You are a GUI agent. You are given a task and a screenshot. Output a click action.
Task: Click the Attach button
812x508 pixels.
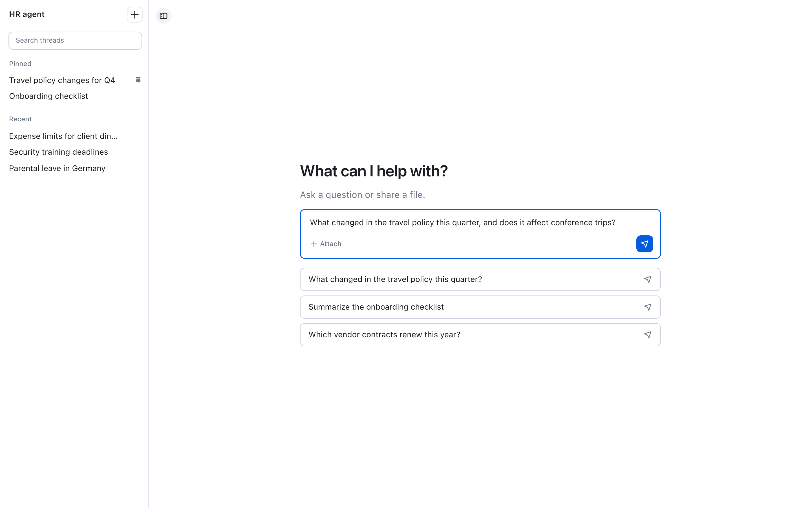326,244
